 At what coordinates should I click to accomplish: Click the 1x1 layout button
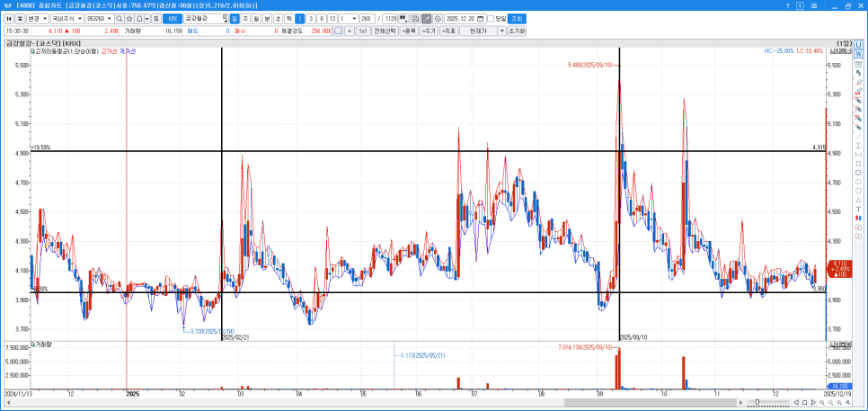point(363,31)
